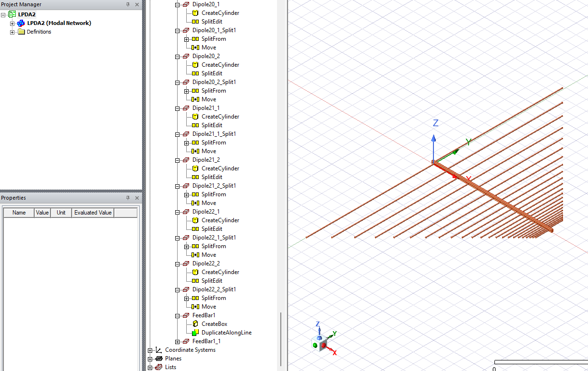Close the Properties panel
Screen dimensions: 588x371
pos(137,198)
